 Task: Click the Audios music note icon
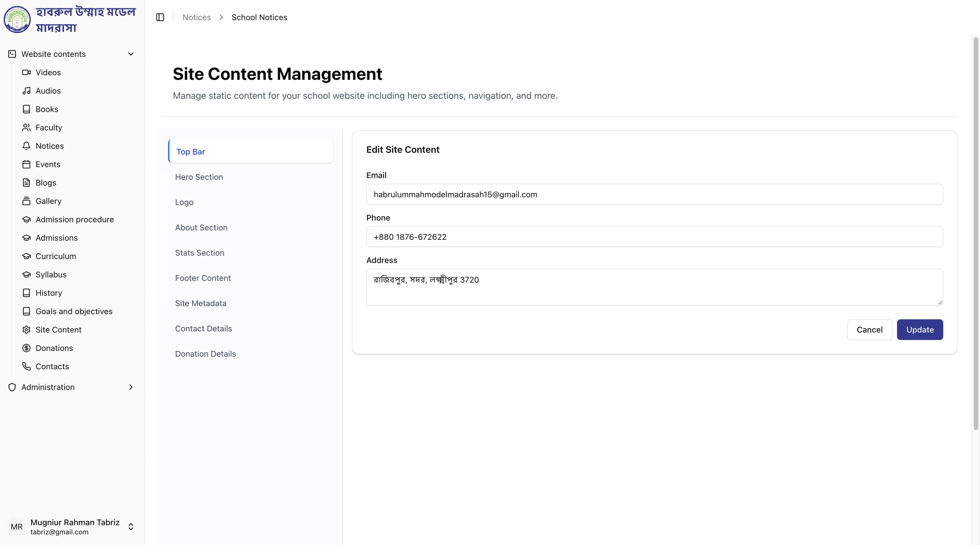26,90
